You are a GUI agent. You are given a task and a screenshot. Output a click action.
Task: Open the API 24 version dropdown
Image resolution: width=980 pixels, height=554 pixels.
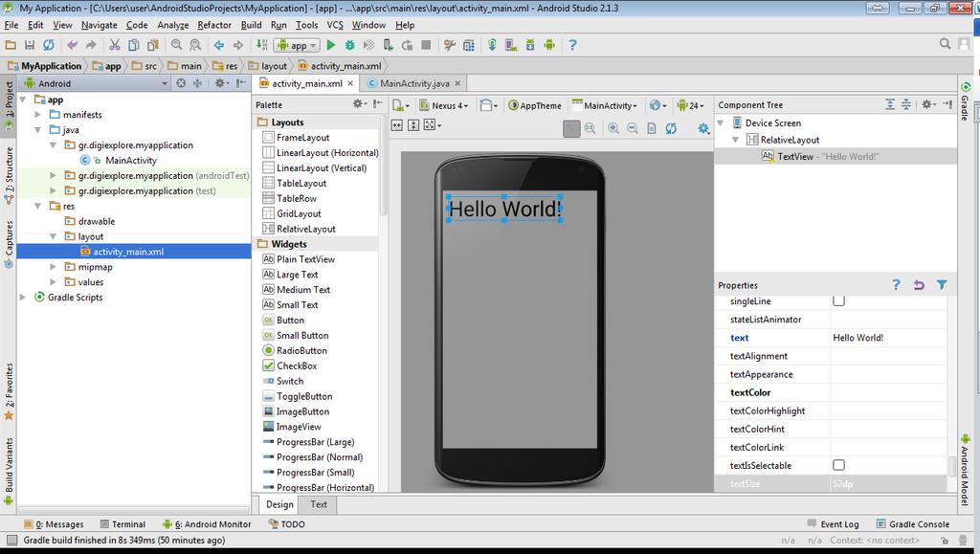point(691,105)
